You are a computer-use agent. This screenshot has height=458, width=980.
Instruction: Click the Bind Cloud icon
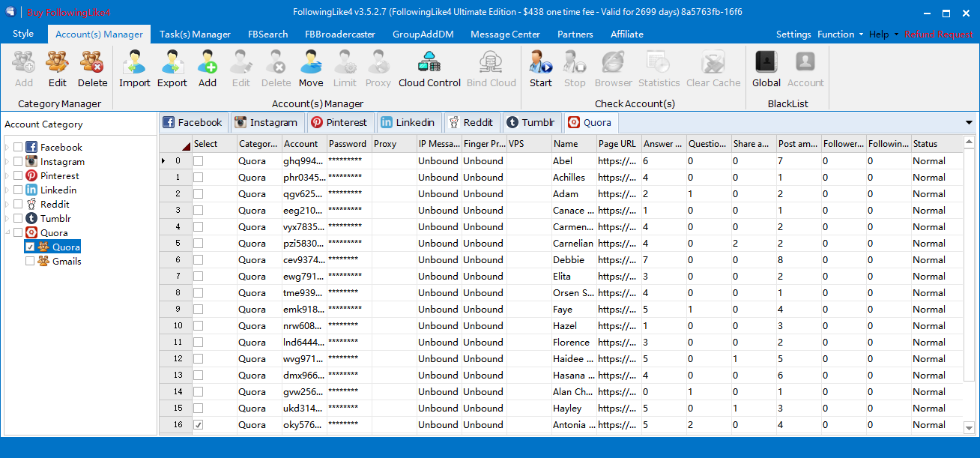click(x=491, y=69)
